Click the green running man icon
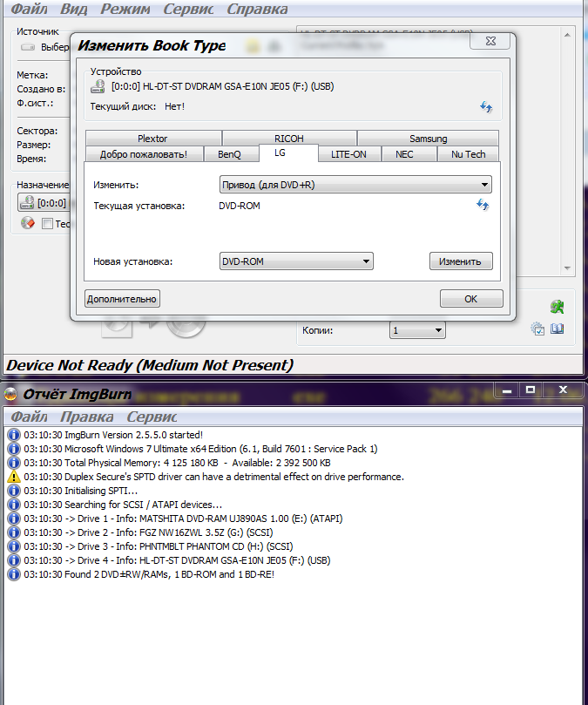Image resolution: width=588 pixels, height=705 pixels. click(558, 307)
